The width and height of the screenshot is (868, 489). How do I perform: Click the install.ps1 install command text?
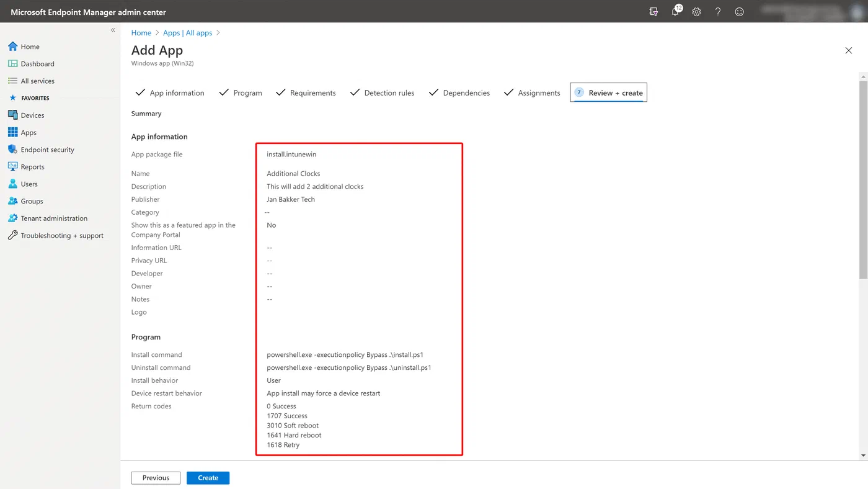tap(345, 354)
